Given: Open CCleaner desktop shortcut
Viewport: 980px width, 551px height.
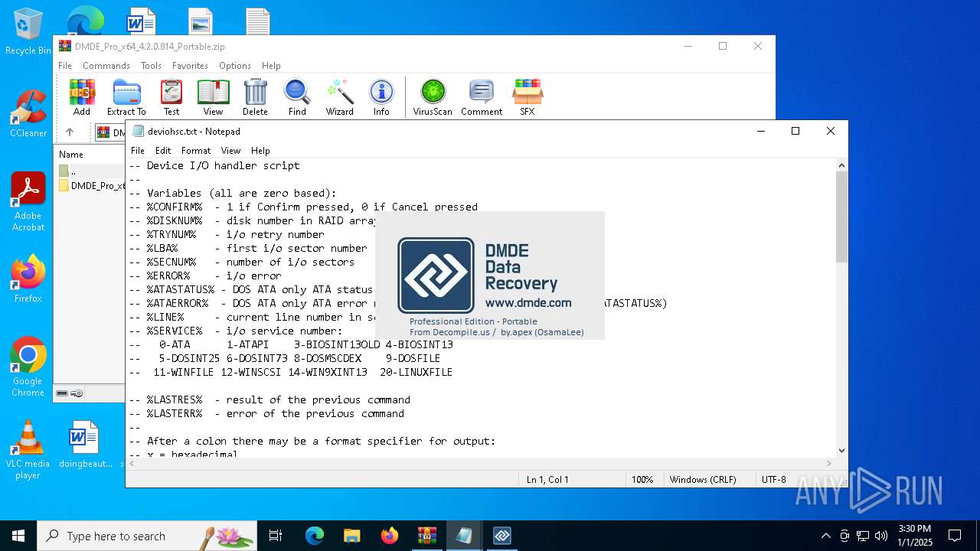Looking at the screenshot, I should (28, 113).
